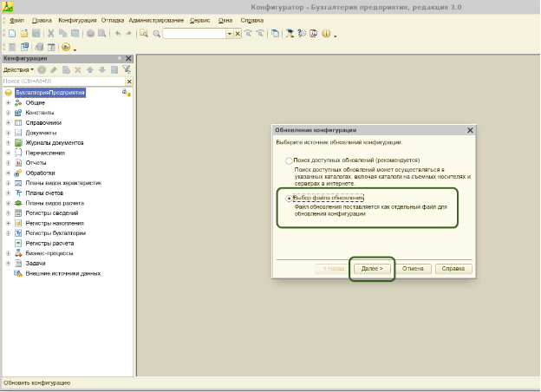Open the Конфигурация menu

point(77,20)
